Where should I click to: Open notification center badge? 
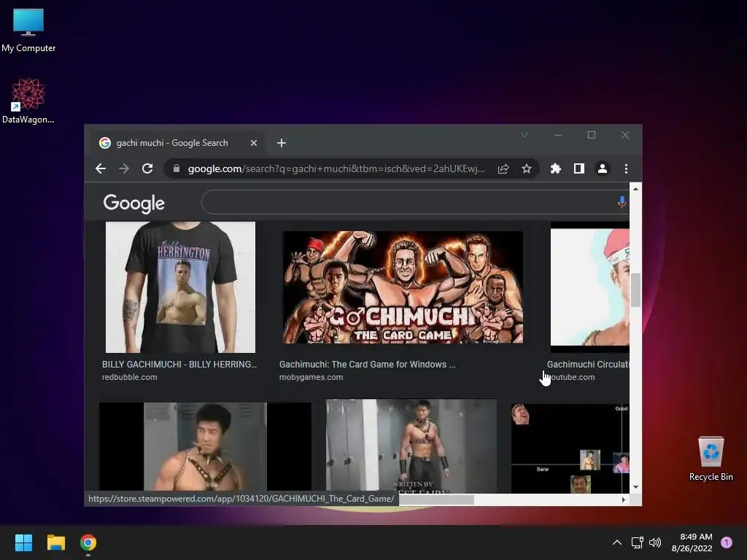click(x=727, y=542)
